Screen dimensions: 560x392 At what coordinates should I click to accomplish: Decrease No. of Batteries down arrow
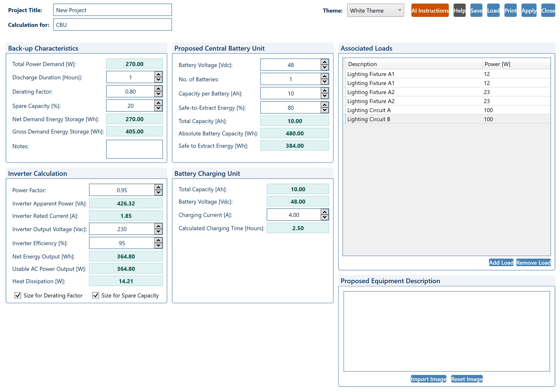[x=324, y=82]
